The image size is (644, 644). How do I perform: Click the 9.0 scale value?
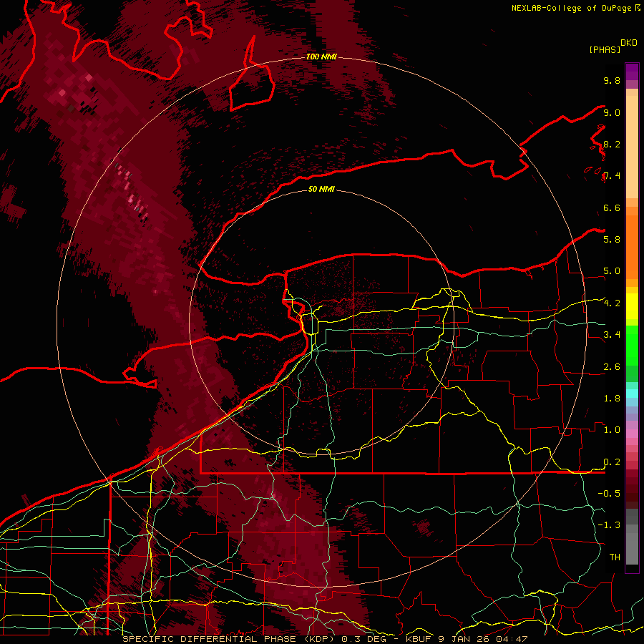tap(612, 112)
